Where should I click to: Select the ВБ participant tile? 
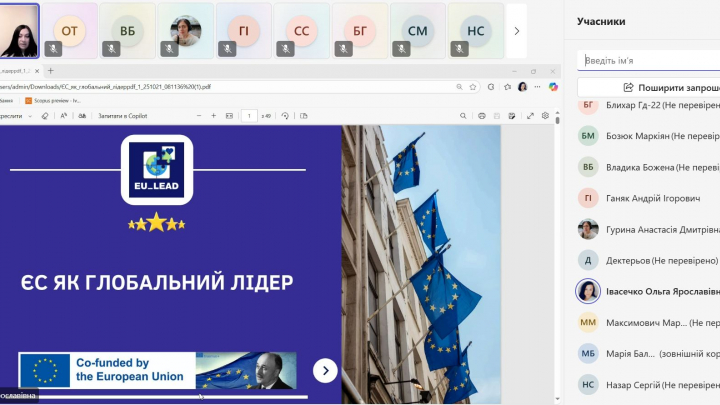click(x=128, y=31)
